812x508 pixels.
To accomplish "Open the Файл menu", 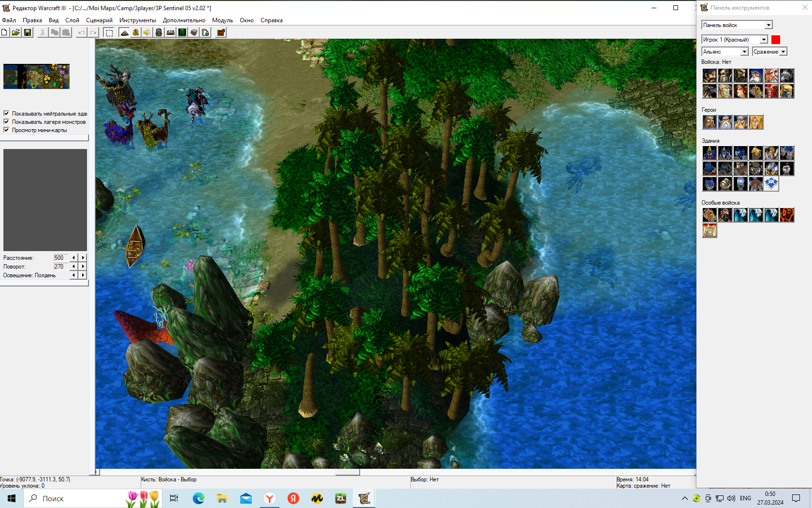I will click(9, 20).
